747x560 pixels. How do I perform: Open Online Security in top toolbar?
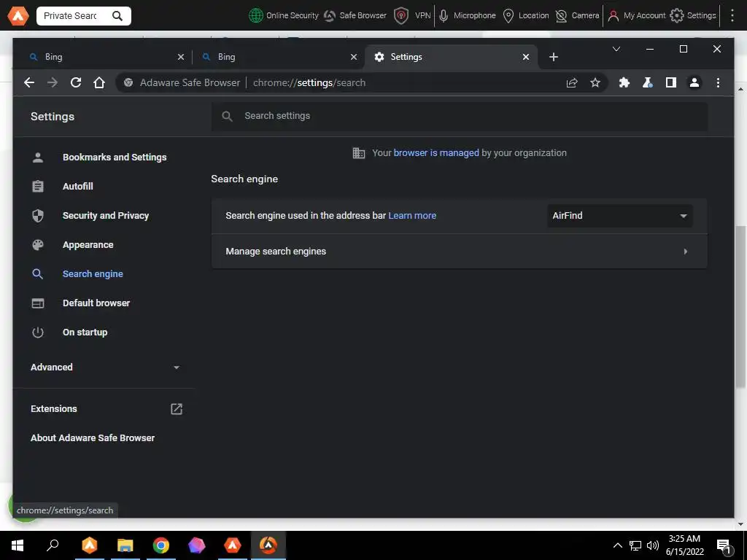tap(284, 16)
